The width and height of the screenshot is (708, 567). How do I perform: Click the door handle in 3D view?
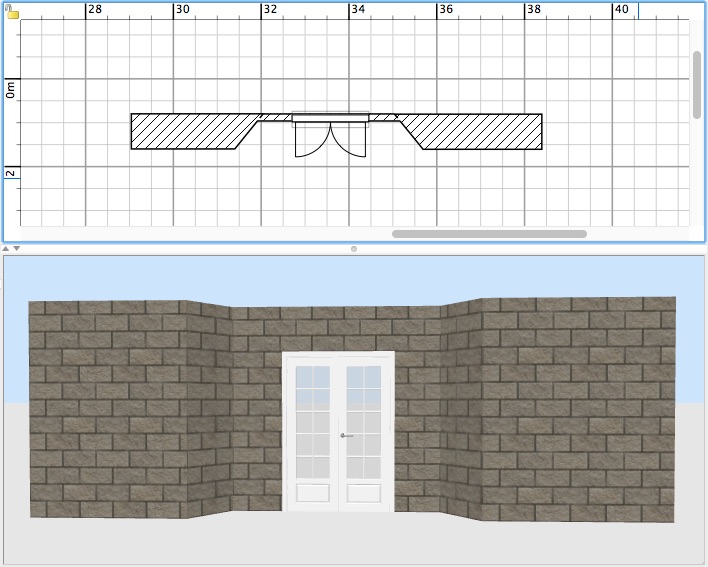point(343,435)
